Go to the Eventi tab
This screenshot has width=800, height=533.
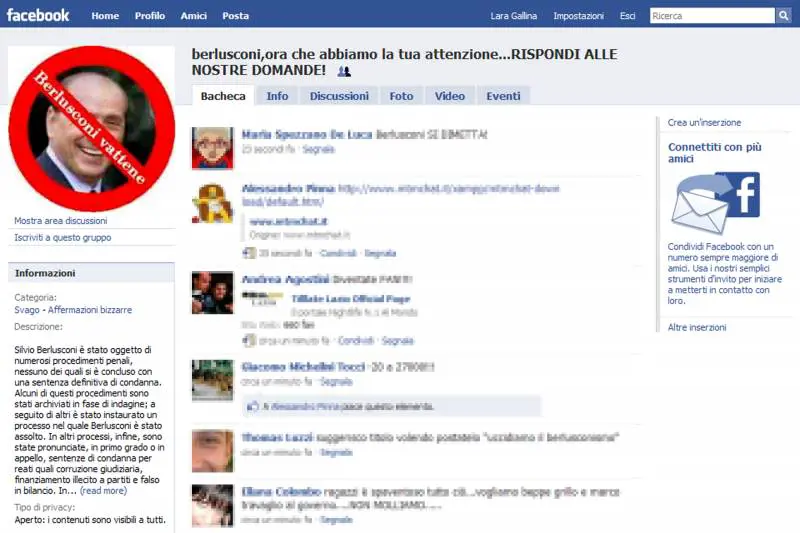click(x=503, y=96)
